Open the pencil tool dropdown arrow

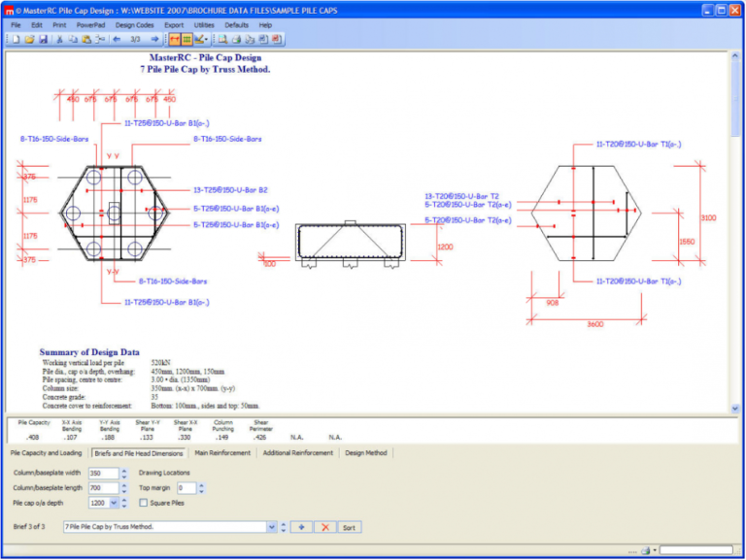tap(206, 40)
